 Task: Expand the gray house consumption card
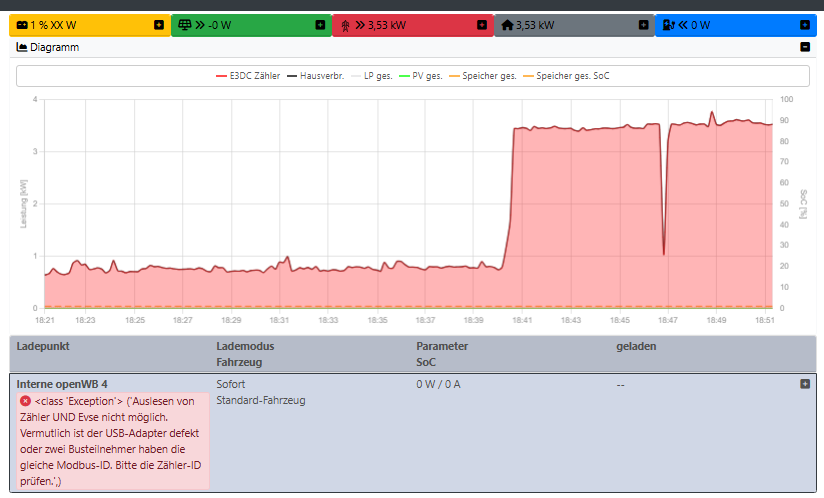[x=643, y=25]
